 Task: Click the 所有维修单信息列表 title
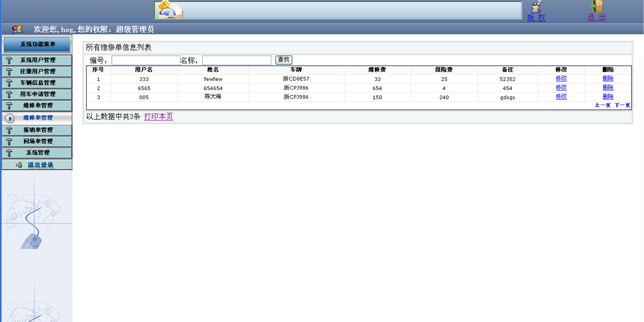pyautogui.click(x=118, y=47)
